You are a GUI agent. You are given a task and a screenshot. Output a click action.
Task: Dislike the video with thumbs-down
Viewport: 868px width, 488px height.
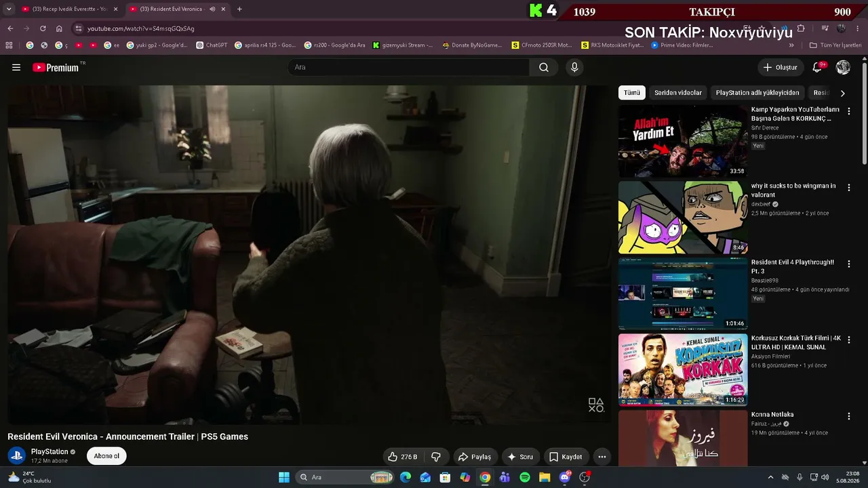point(436,457)
